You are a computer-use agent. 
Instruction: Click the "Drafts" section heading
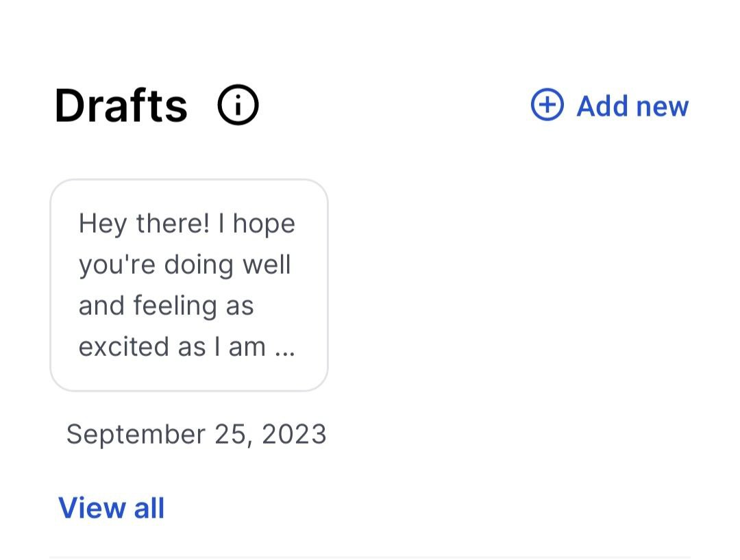tap(121, 106)
